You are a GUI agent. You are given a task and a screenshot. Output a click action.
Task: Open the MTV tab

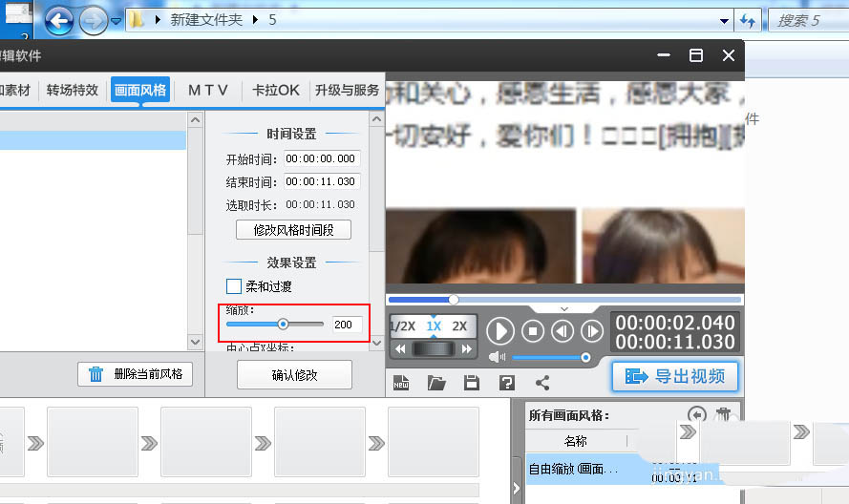coord(208,90)
